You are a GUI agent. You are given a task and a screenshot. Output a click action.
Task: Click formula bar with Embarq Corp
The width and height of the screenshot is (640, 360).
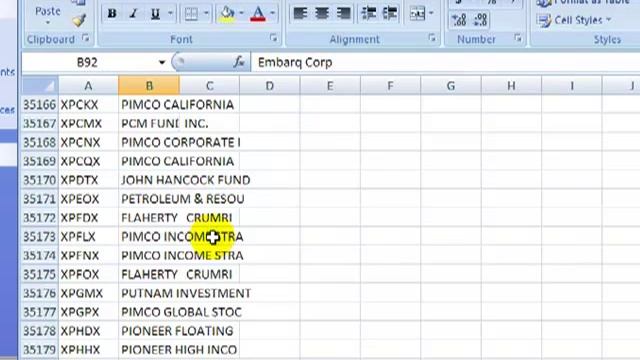(x=445, y=62)
